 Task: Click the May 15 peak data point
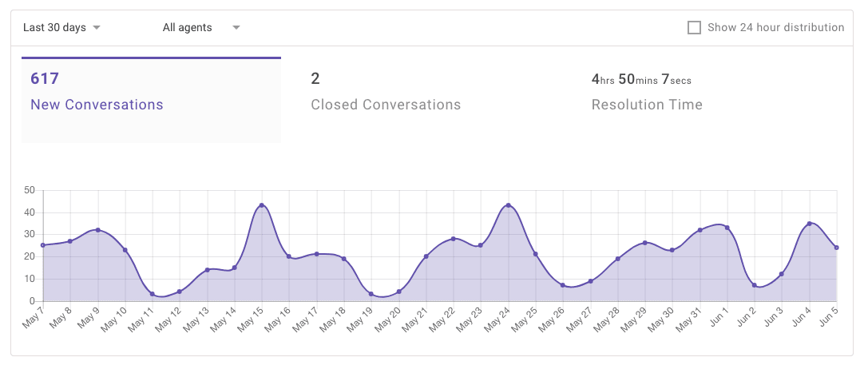pos(261,205)
